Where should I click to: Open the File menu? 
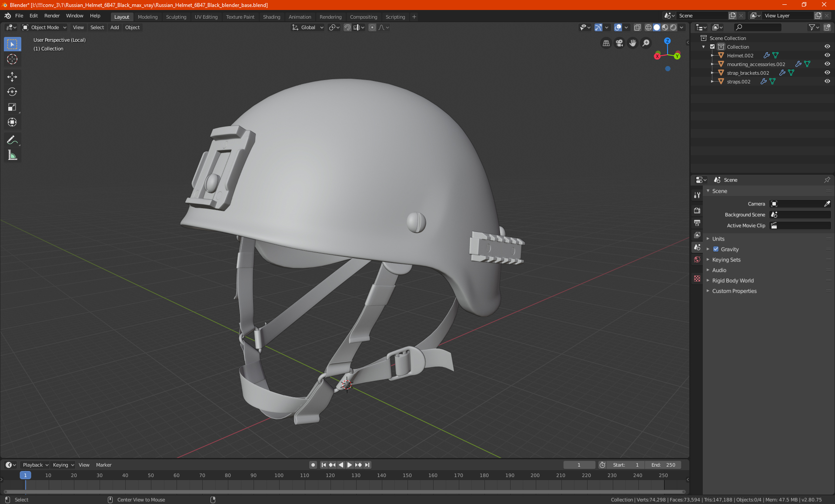19,16
